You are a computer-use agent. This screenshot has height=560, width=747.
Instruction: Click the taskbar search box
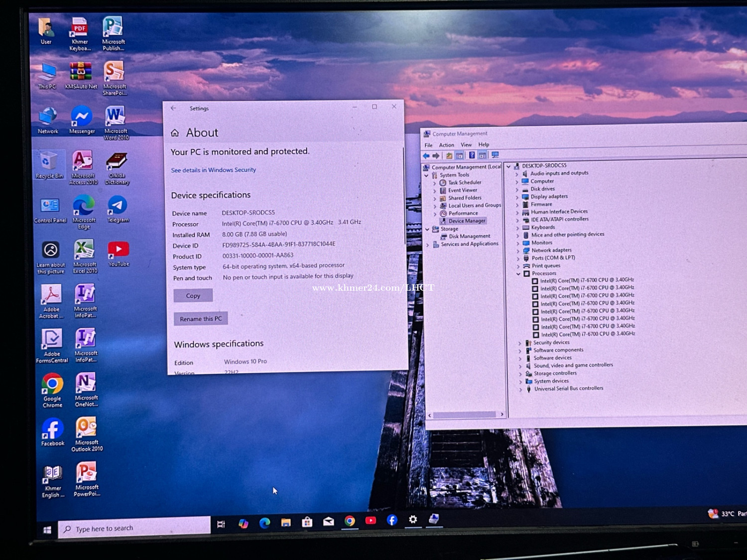134,528
